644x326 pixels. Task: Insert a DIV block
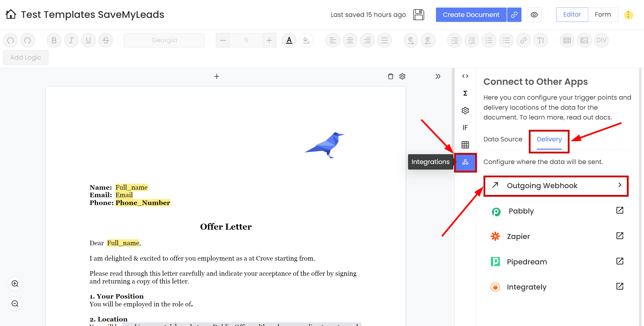(x=601, y=40)
